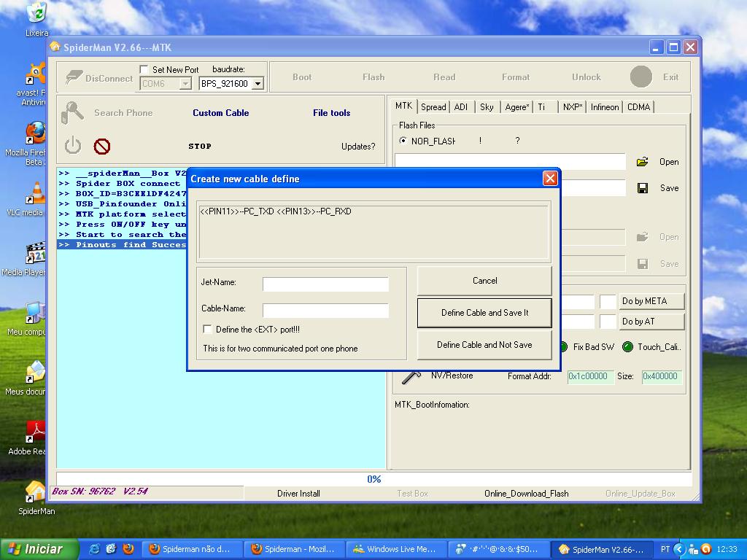Toggle the Set New Port checkbox
This screenshot has height=560, width=747.
point(144,69)
